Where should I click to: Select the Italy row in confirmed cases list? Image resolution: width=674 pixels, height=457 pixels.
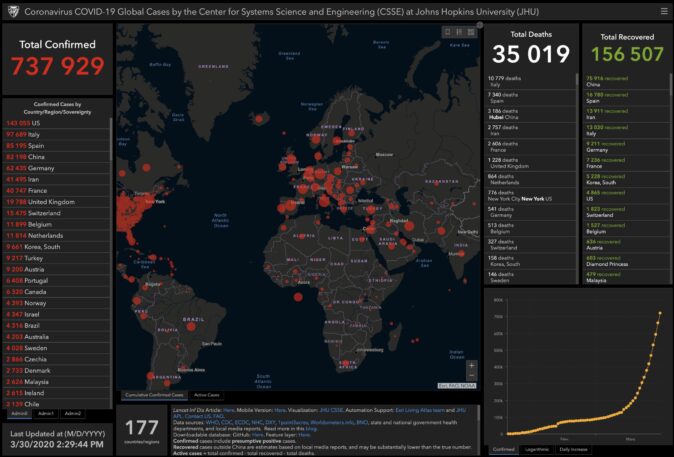(x=56, y=134)
